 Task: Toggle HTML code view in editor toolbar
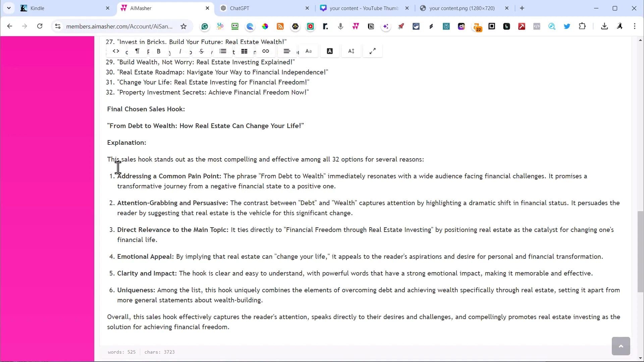116,51
